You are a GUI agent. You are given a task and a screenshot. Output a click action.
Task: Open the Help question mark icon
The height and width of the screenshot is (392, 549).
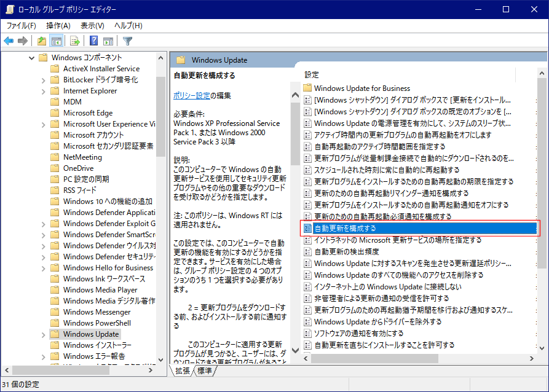tap(93, 41)
